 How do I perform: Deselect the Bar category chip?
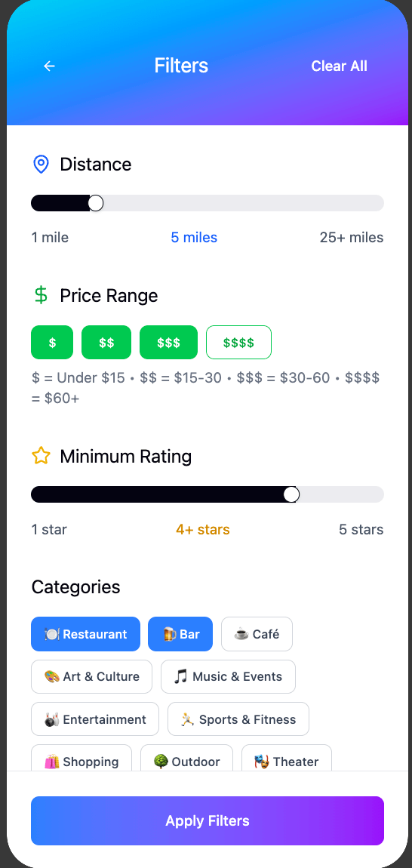(x=180, y=634)
